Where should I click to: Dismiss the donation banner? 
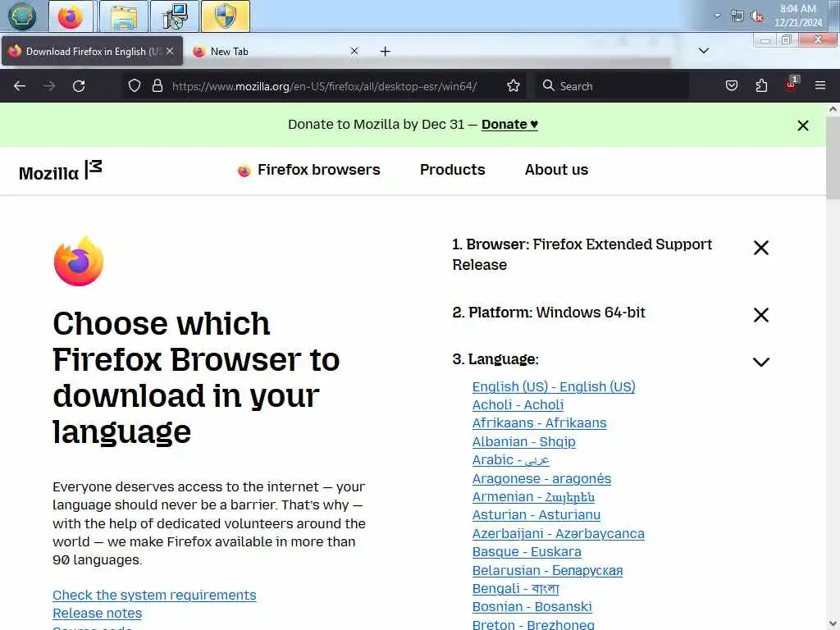point(802,126)
